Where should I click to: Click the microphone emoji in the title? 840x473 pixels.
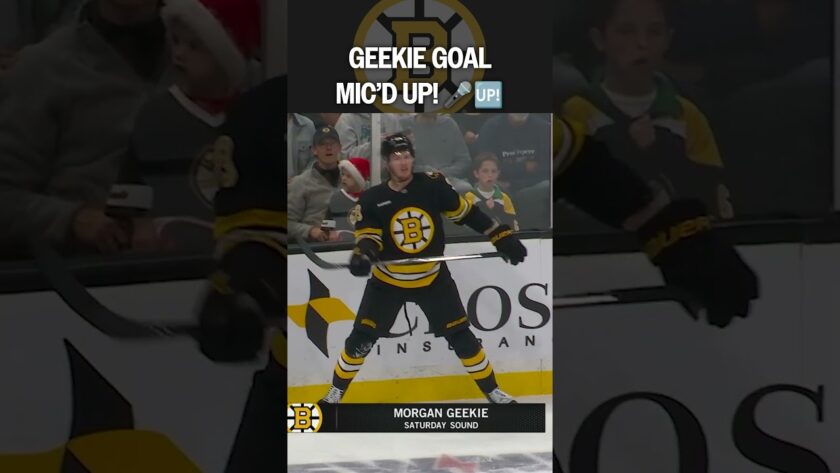458,95
